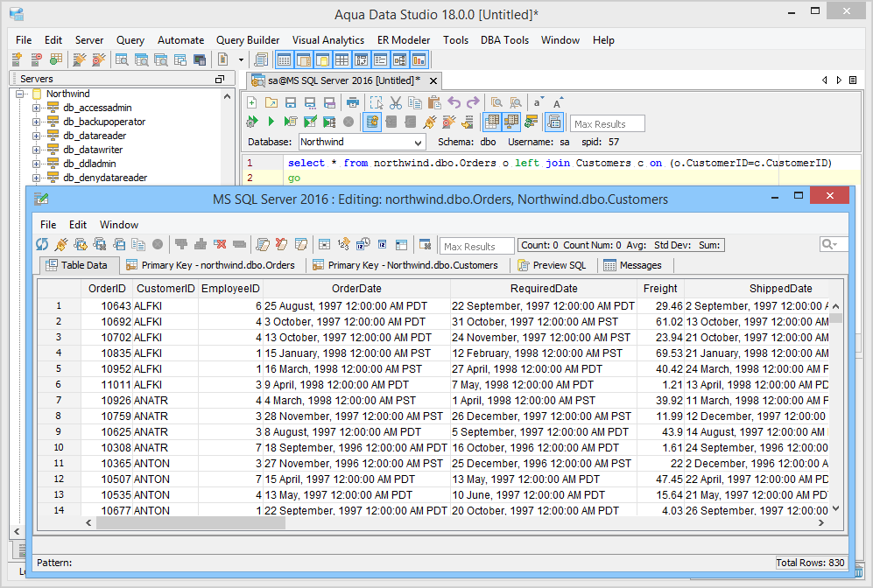This screenshot has height=588, width=873.
Task: Toggle the grid results view button
Action: coord(491,122)
